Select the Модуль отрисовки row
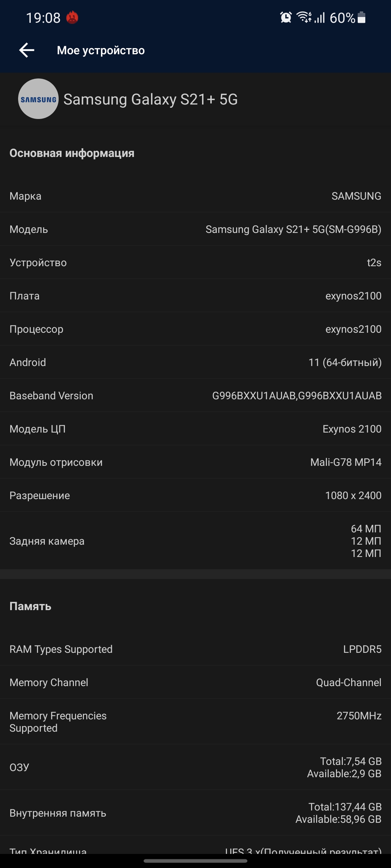Screen dimensions: 391x868 pyautogui.click(x=195, y=462)
